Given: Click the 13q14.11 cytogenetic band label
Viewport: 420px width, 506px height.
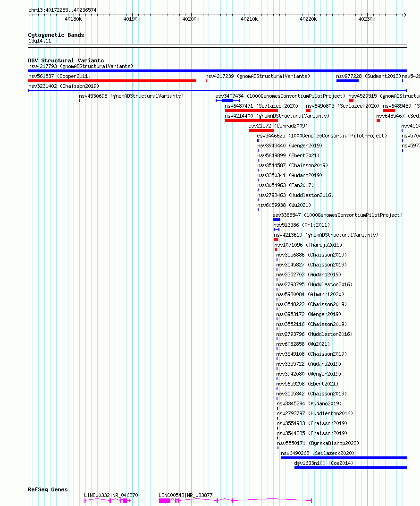Looking at the screenshot, I should pyautogui.click(x=40, y=41).
